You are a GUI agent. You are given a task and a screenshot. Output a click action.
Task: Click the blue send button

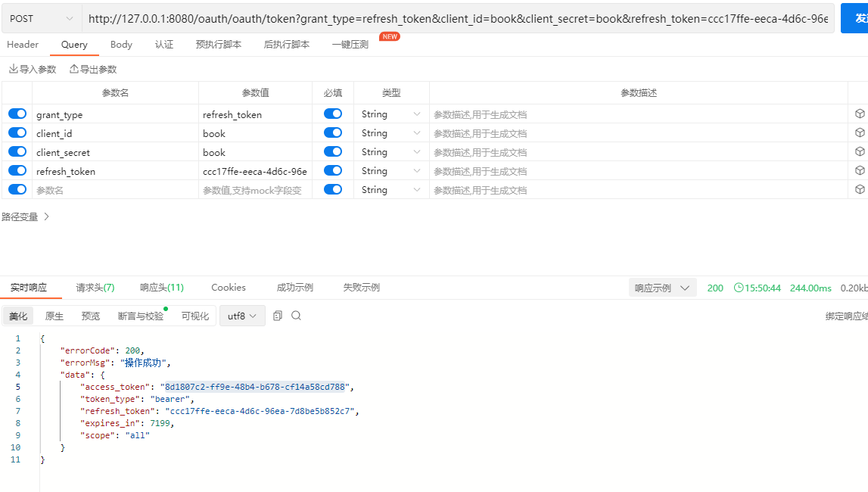tap(854, 18)
